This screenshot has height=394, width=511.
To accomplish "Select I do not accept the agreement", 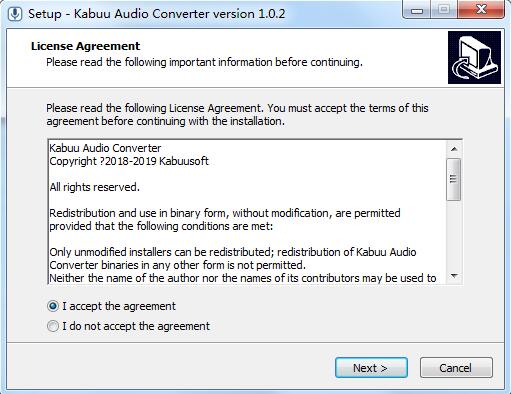I will (x=53, y=326).
